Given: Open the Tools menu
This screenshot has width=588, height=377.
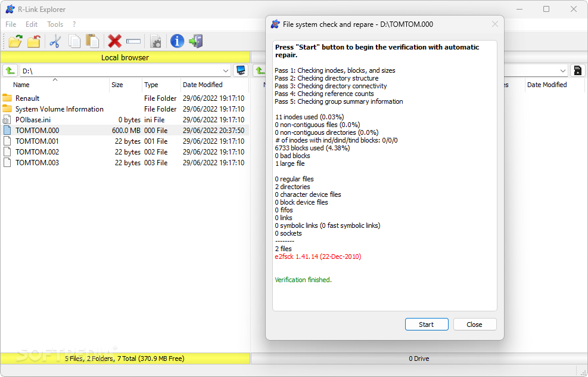Looking at the screenshot, I should coord(55,24).
